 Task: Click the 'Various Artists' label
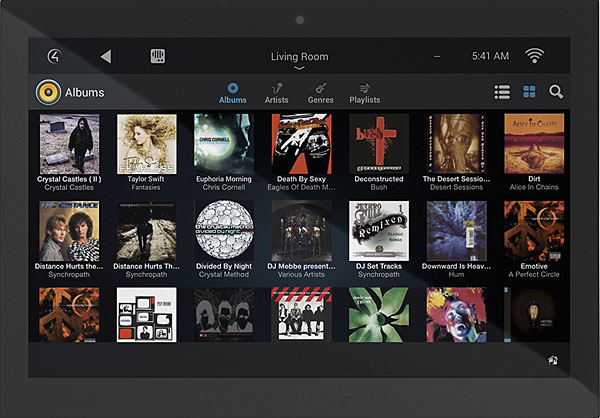tap(302, 274)
